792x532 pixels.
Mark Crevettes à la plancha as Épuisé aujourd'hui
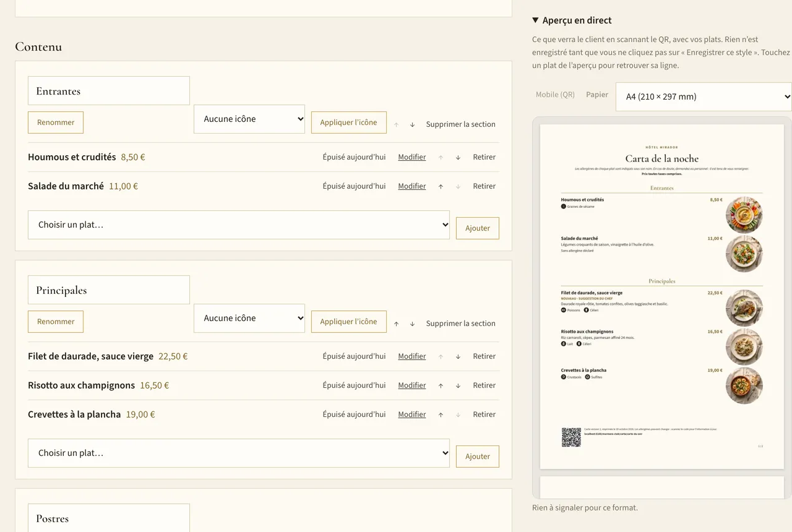[354, 414]
